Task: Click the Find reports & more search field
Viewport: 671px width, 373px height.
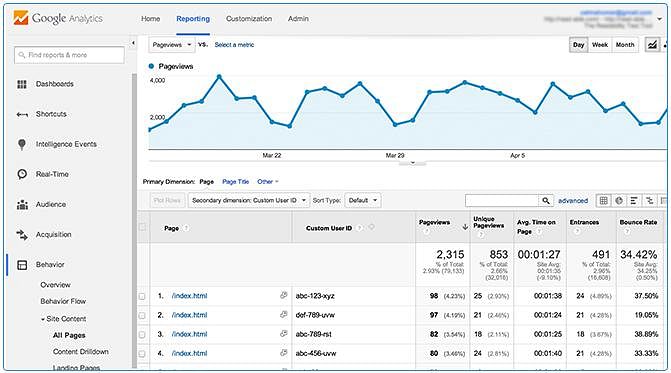Action: pos(69,55)
